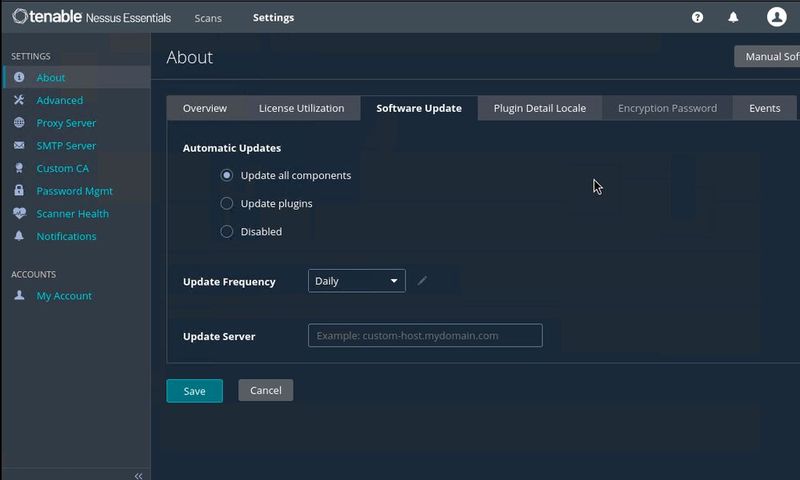
Task: Click the Scanner Health heart icon
Action: 19,213
